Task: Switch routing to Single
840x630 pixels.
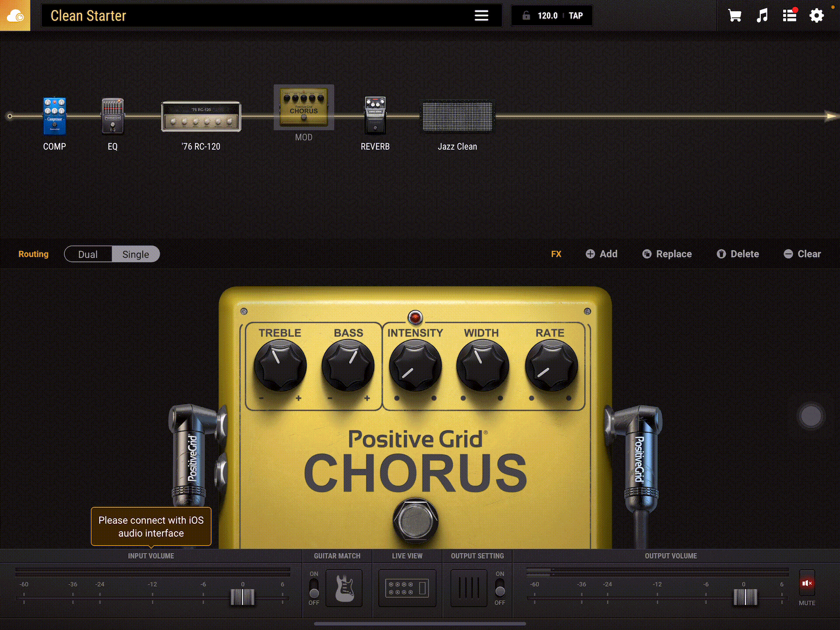Action: [136, 254]
